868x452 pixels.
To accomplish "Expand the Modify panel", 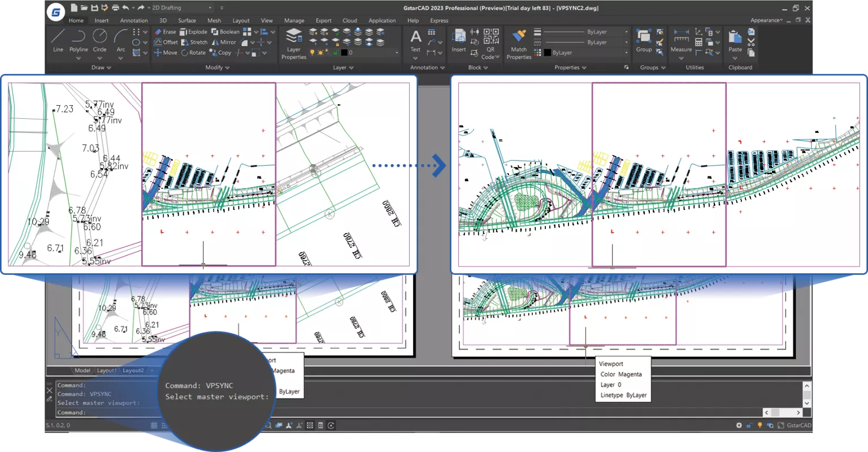I will coord(218,67).
